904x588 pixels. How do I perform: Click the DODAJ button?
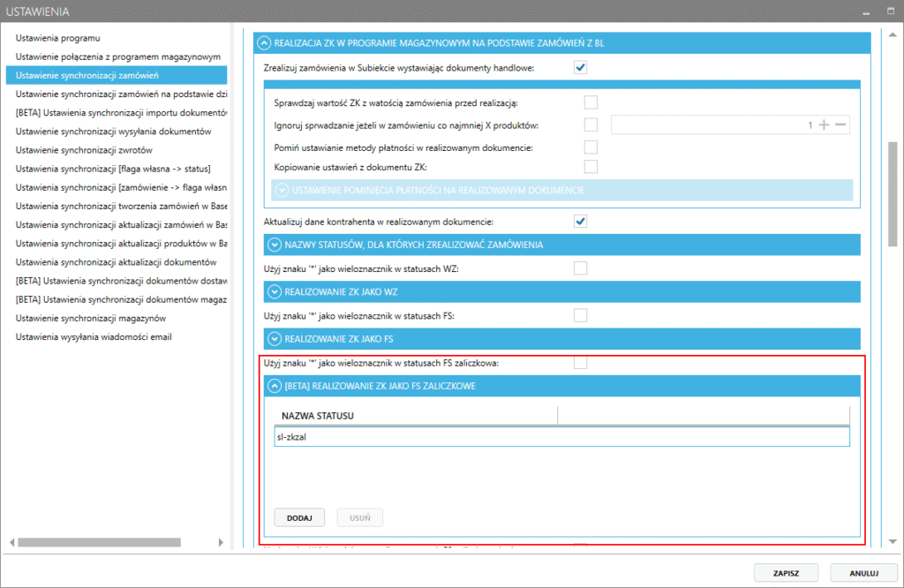point(300,518)
